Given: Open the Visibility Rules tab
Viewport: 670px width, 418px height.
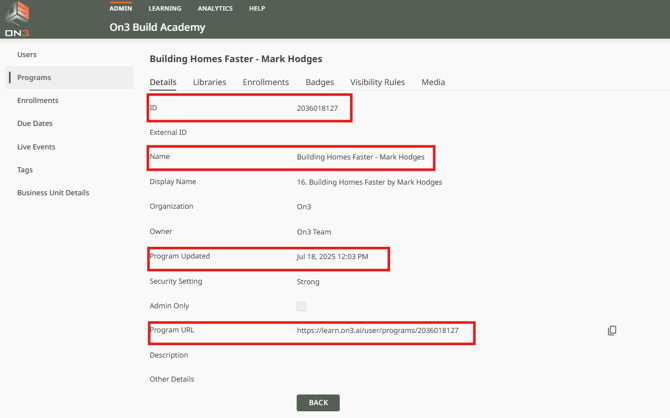Looking at the screenshot, I should [377, 82].
